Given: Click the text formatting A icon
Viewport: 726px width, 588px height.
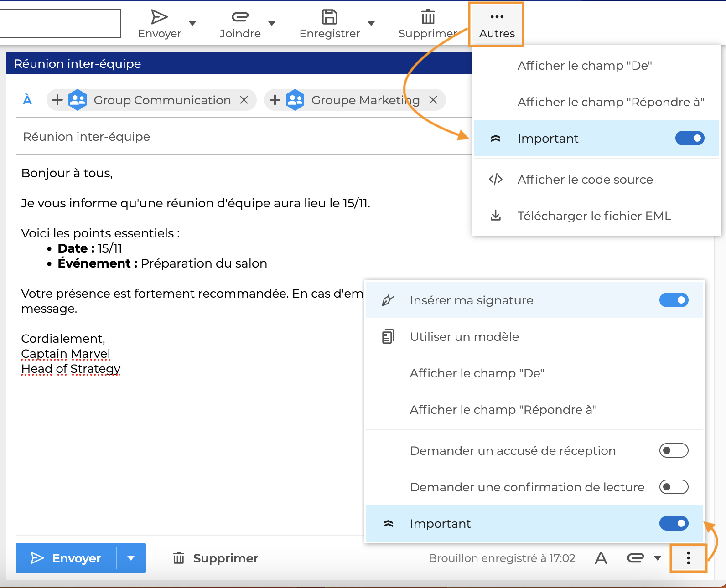Looking at the screenshot, I should point(601,558).
